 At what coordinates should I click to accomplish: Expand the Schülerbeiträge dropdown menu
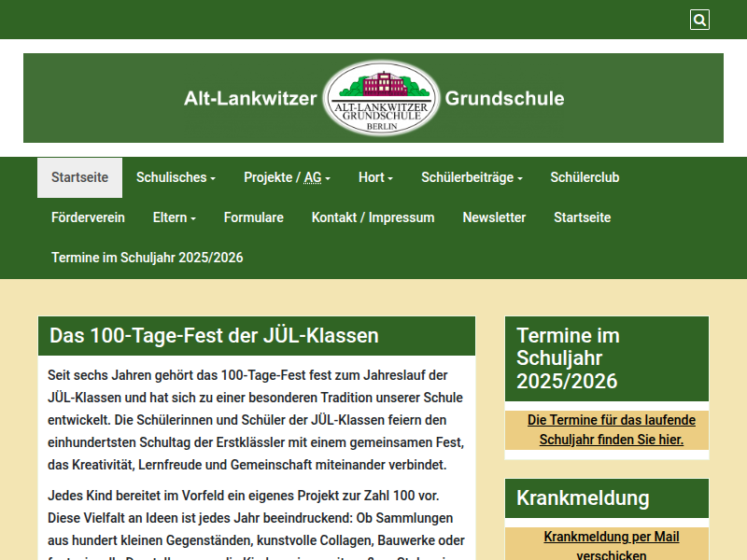pyautogui.click(x=472, y=177)
